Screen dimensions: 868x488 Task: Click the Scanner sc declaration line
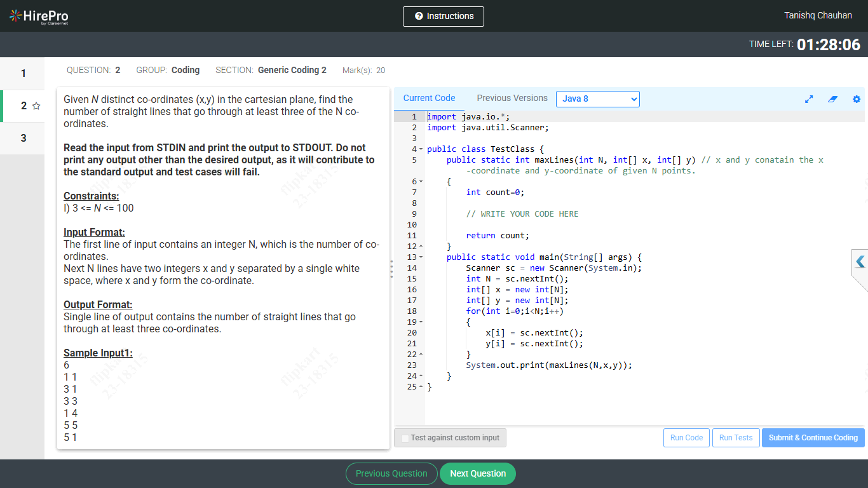(554, 268)
